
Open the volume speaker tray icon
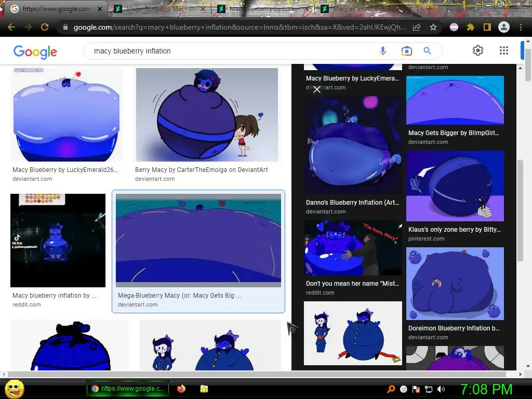[441, 389]
